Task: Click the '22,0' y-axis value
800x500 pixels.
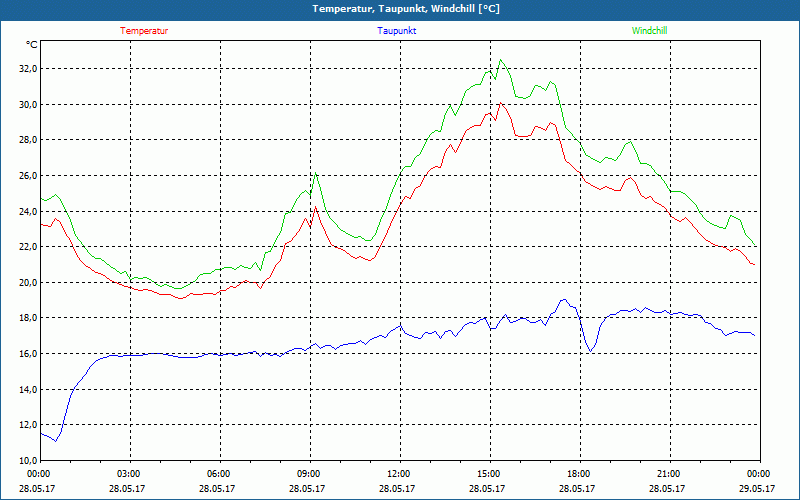Action: [x=29, y=247]
